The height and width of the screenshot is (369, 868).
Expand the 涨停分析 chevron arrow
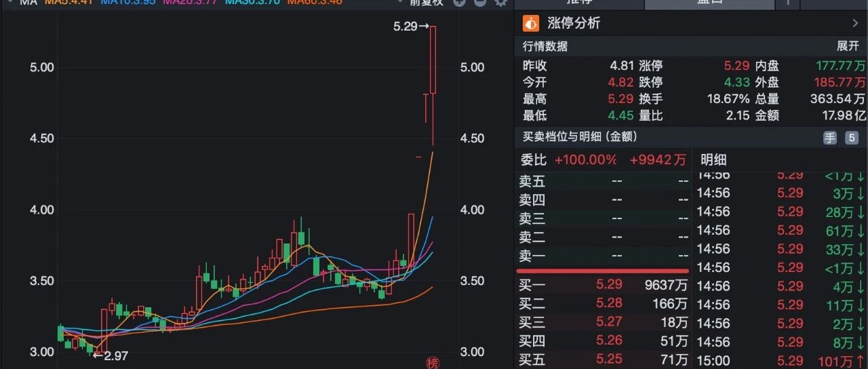[855, 24]
